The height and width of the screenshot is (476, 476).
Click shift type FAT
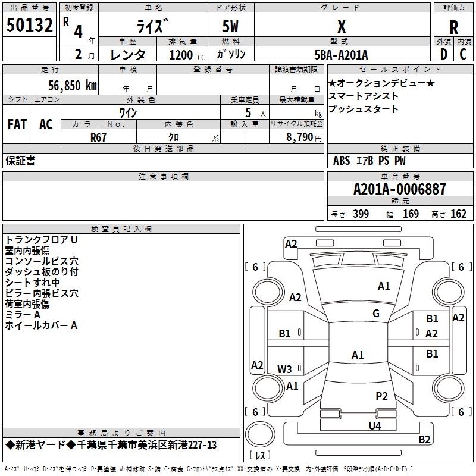[x=17, y=124]
